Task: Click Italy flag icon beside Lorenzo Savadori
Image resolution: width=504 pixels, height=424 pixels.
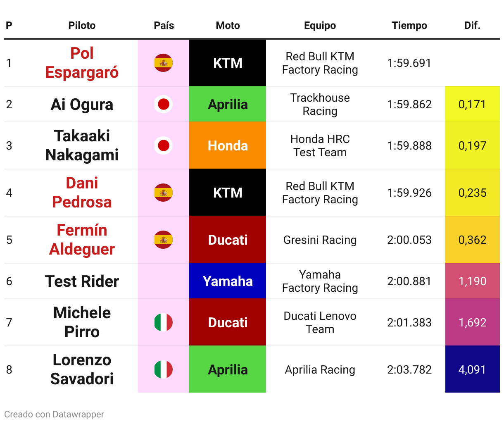Action: point(164,369)
